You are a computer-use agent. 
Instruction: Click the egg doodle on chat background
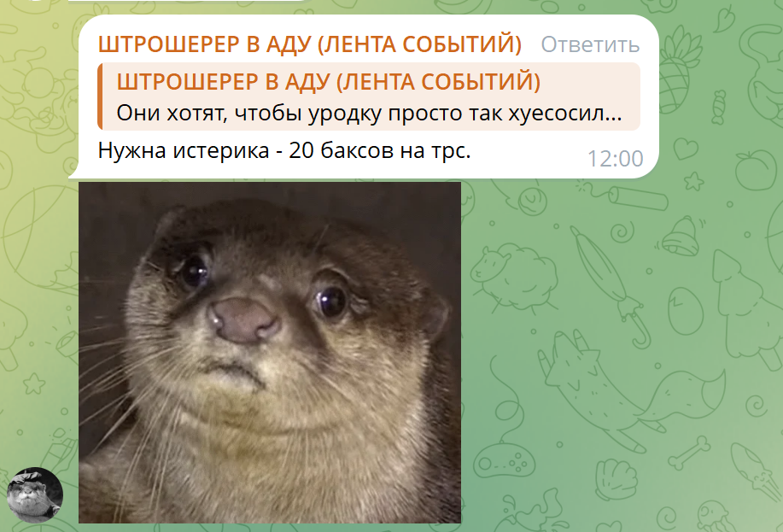[687, 311]
